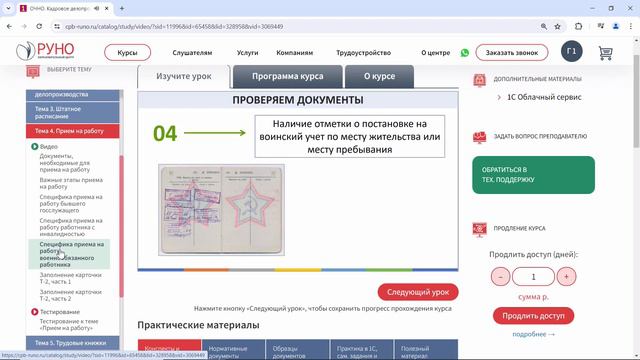The width and height of the screenshot is (640, 360).
Task: Collapse Тема 4. Прием на работу
Action: [73, 131]
